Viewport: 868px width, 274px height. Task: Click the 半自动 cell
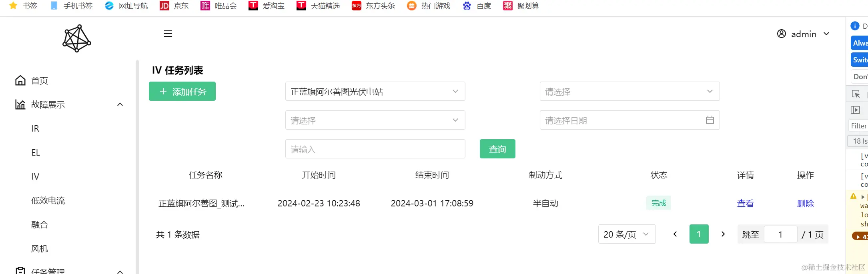(545, 203)
